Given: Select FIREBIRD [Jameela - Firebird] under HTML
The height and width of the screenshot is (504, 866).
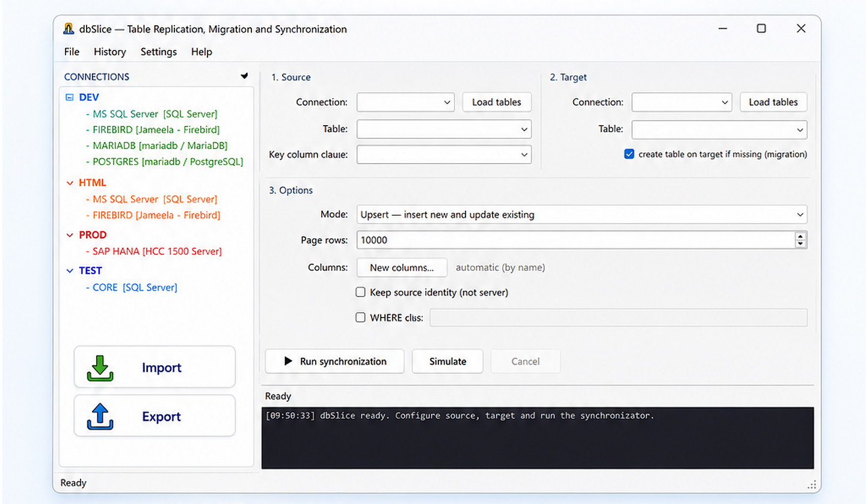Looking at the screenshot, I should 153,215.
